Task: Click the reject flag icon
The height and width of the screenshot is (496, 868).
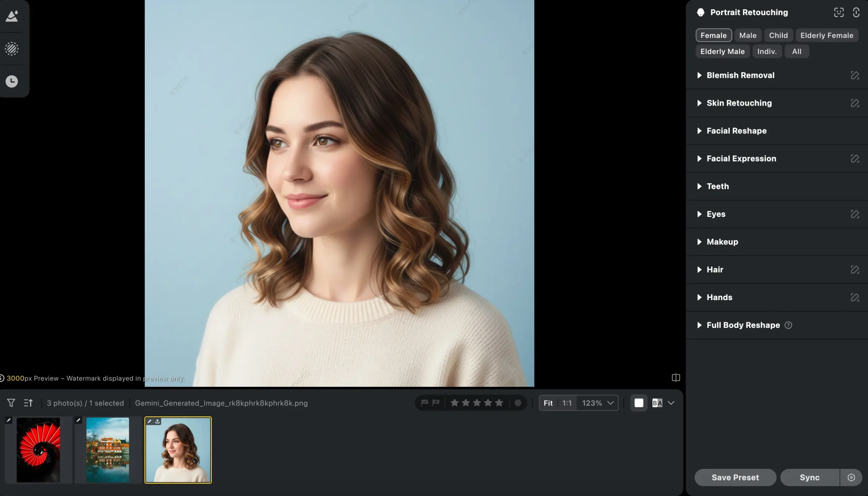Action: (x=436, y=402)
